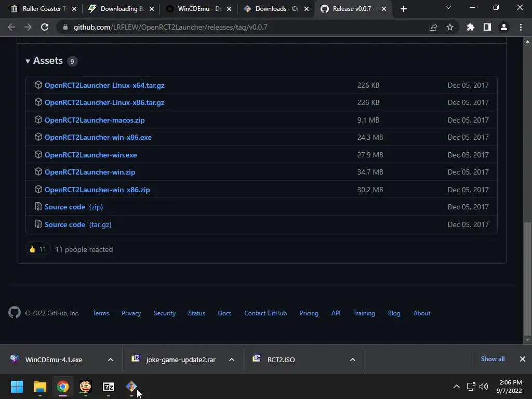The image size is (532, 399).
Task: Click the forward navigation arrow
Action: click(28, 27)
